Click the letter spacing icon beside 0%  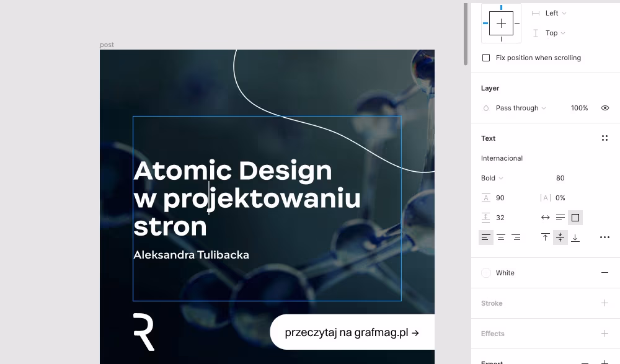tap(545, 198)
